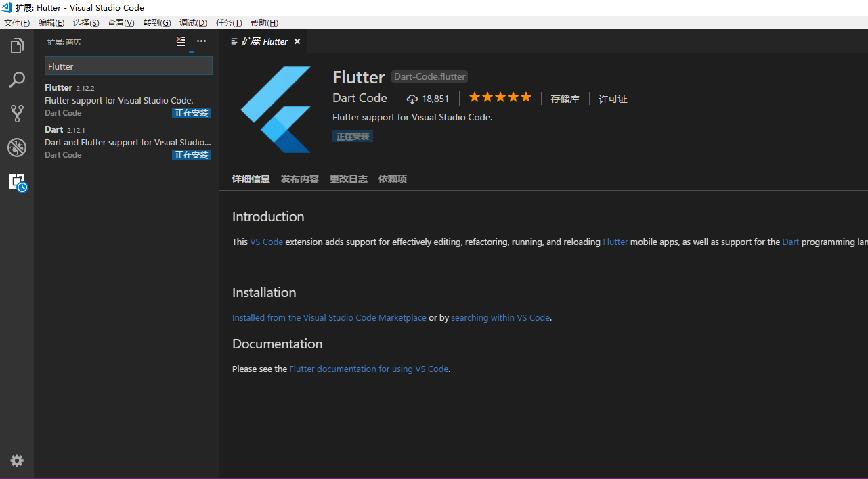Viewport: 868px width, 479px height.
Task: Open the 任务(T) menu
Action: [229, 23]
